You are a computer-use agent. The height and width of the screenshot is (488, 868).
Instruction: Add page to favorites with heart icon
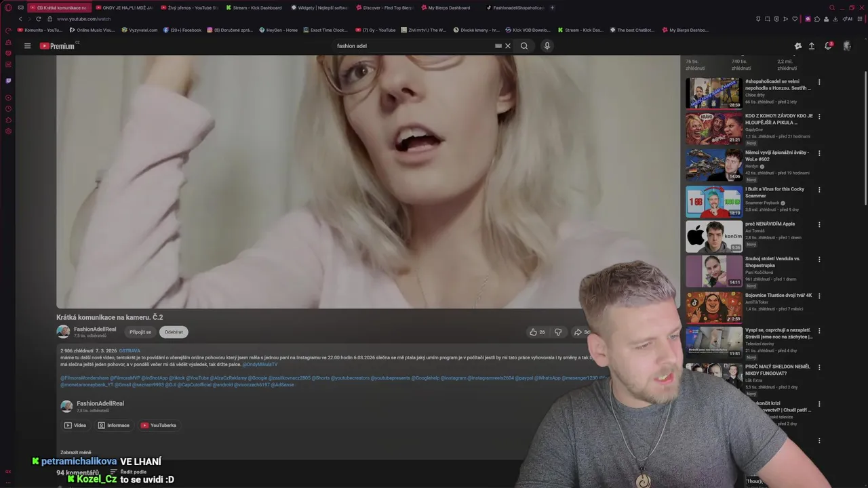click(x=795, y=19)
